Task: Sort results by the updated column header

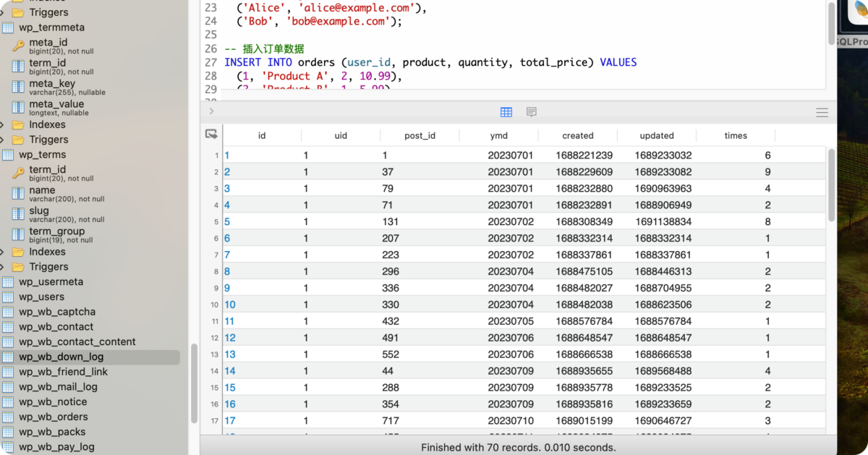Action: (657, 135)
